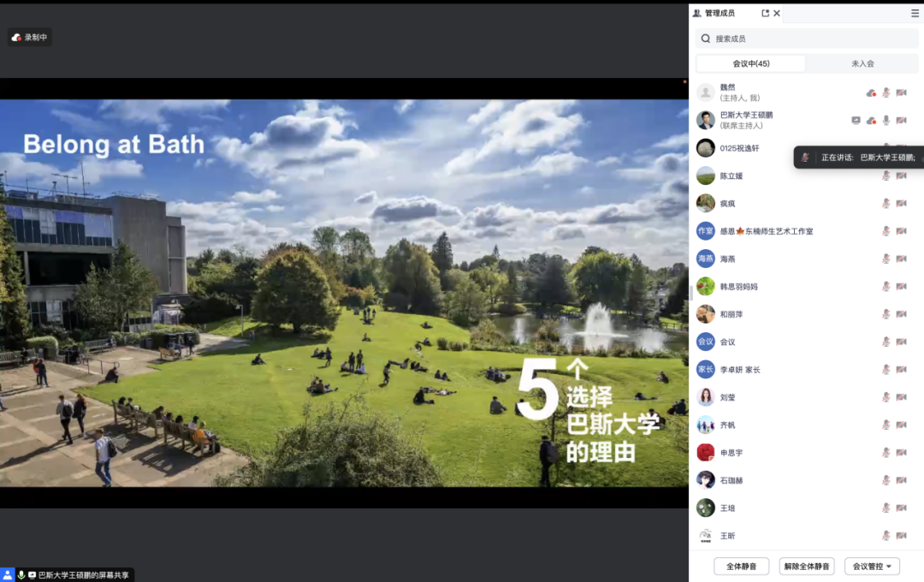
Task: Click 王昕's microphone icon
Action: [885, 536]
